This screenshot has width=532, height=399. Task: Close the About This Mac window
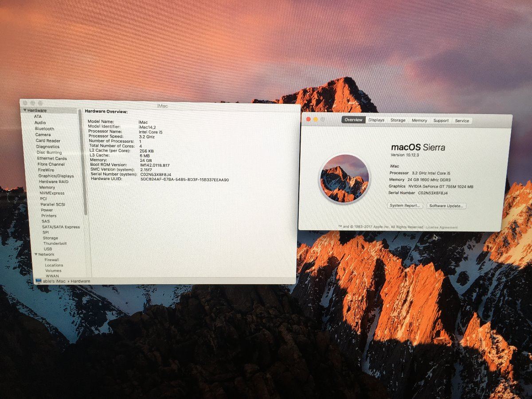click(x=309, y=119)
